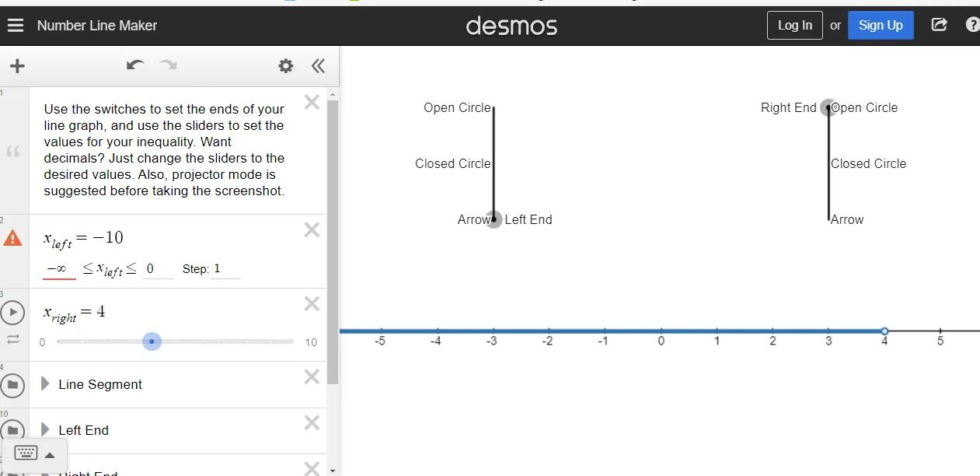Click the right side Closed Circle label

868,163
